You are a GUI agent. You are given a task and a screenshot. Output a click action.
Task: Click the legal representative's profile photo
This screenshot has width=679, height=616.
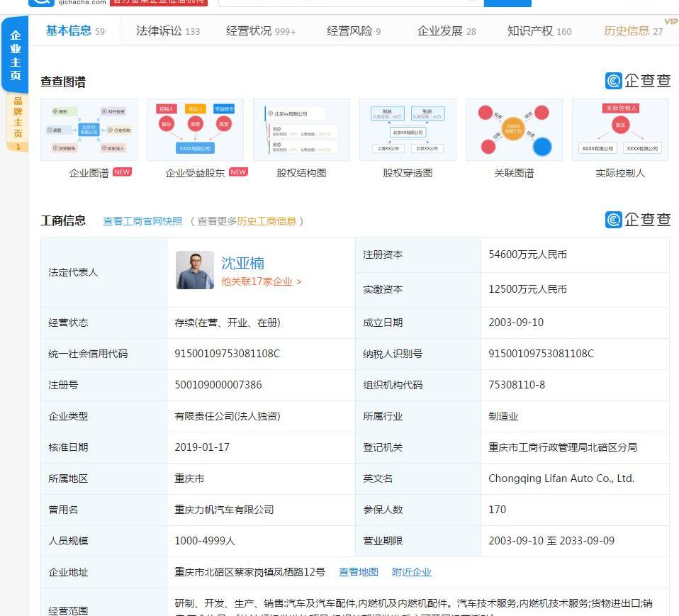coord(195,270)
